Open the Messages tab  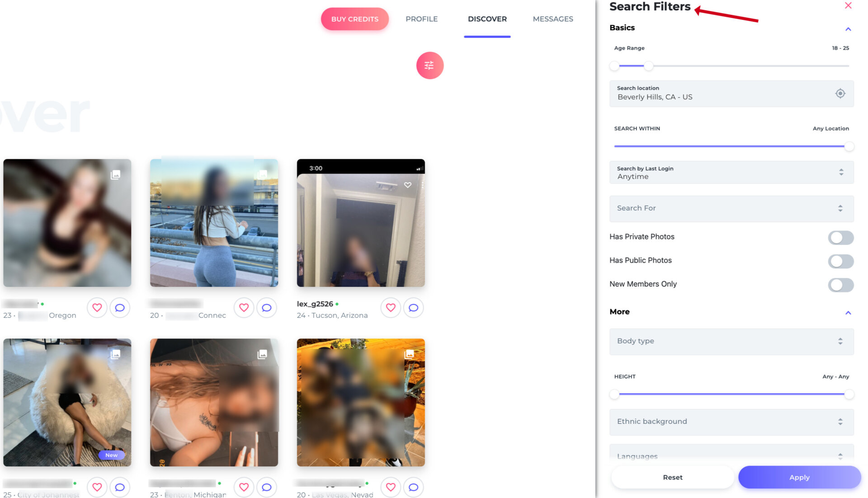point(553,19)
